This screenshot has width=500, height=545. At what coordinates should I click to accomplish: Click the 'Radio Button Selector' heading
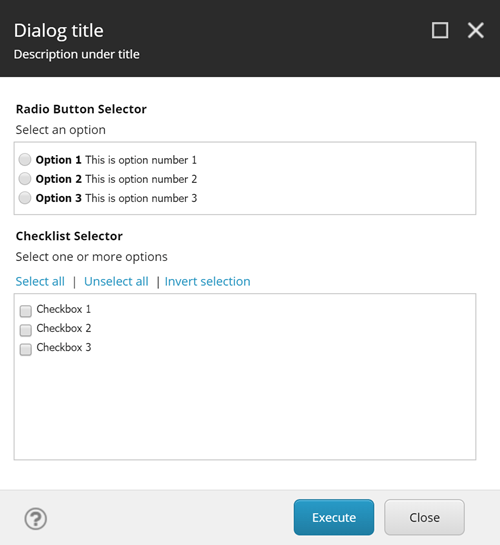[81, 109]
